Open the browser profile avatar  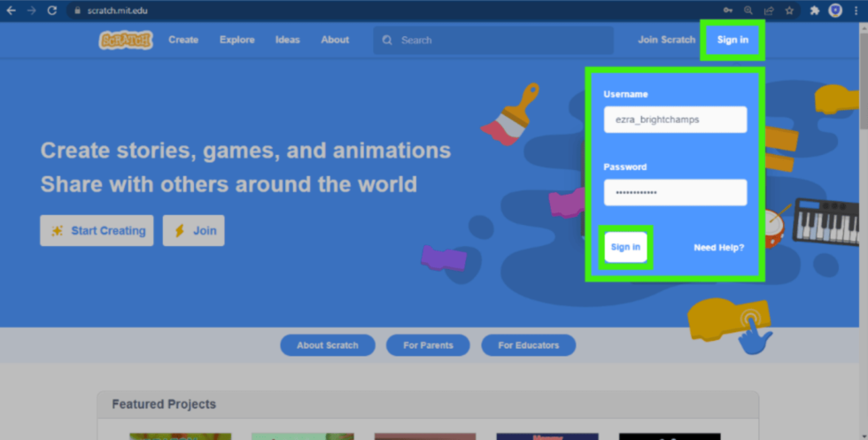click(x=835, y=11)
